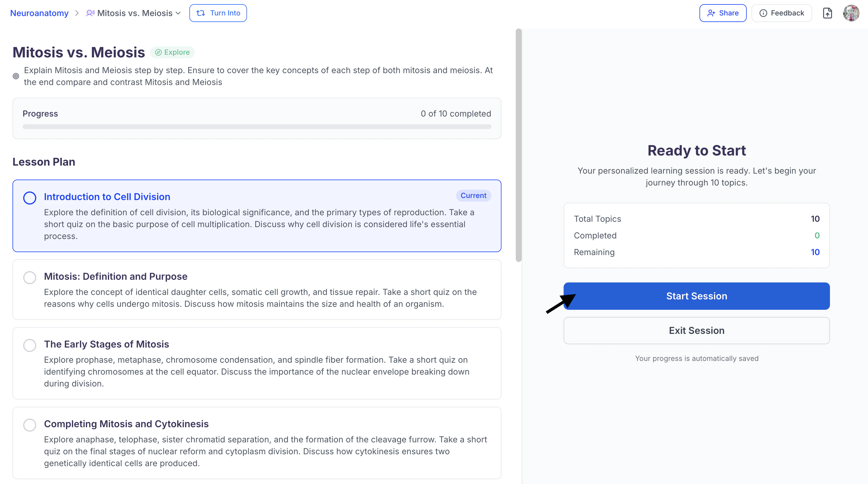Toggle Mitosis: Definition and Purpose circle
The height and width of the screenshot is (484, 868).
pos(30,277)
